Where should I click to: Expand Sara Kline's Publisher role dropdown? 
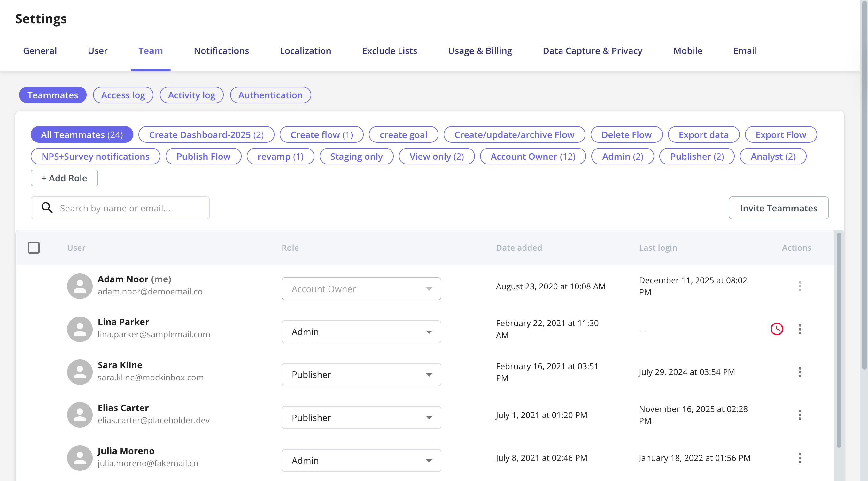361,375
